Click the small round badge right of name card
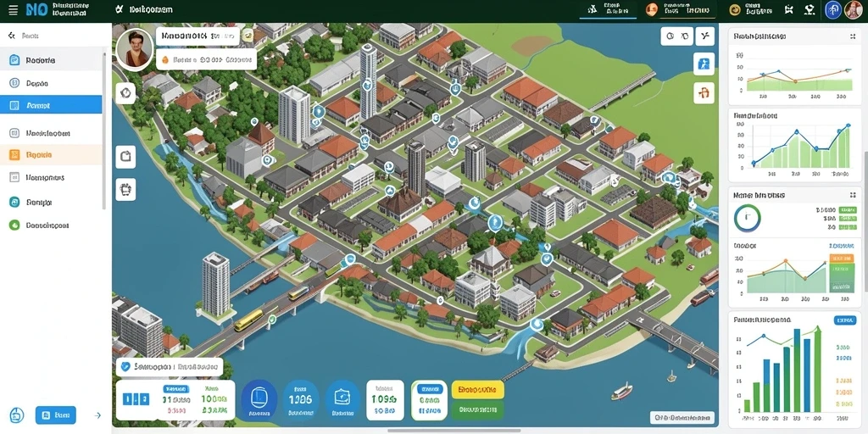The width and height of the screenshot is (868, 434). click(x=248, y=36)
